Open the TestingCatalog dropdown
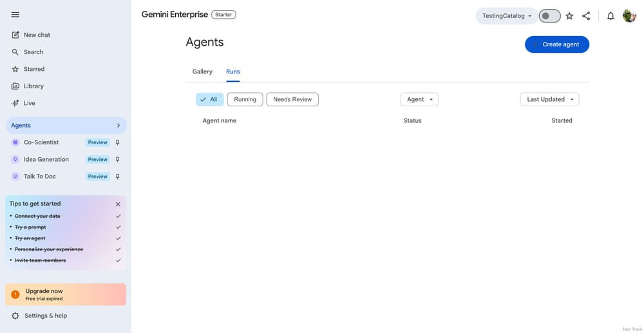This screenshot has width=644, height=333. point(507,16)
